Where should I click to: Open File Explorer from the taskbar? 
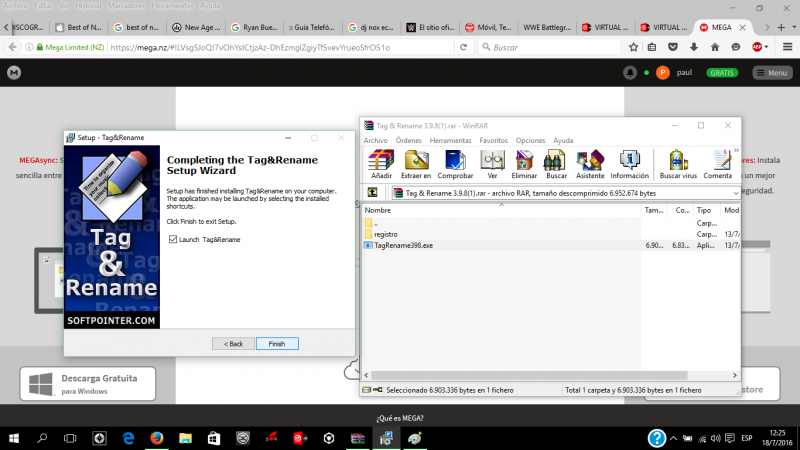pos(185,438)
